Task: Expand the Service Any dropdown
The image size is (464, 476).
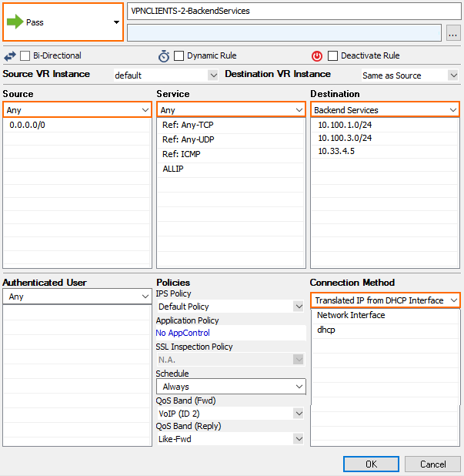Action: 231,110
